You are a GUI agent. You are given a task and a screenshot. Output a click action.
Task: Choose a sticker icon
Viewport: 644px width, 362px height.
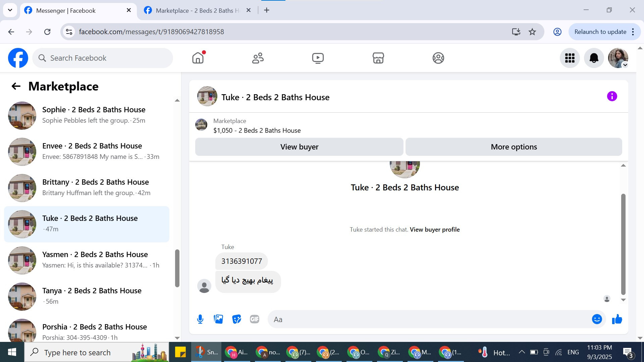pos(236,319)
